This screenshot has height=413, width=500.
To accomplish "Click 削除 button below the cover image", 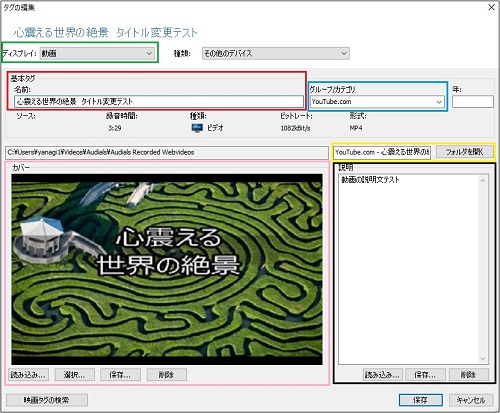I will pos(167,375).
